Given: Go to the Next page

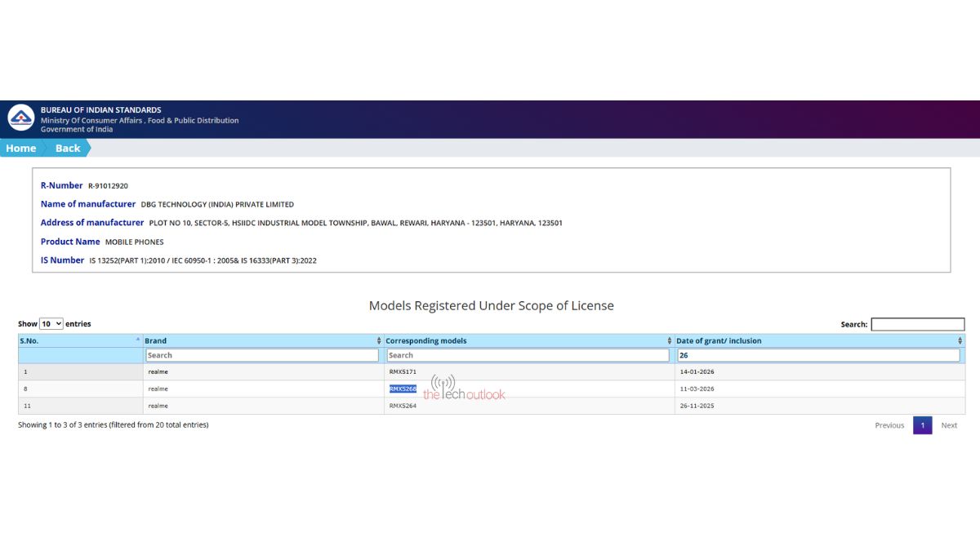Looking at the screenshot, I should tap(949, 425).
